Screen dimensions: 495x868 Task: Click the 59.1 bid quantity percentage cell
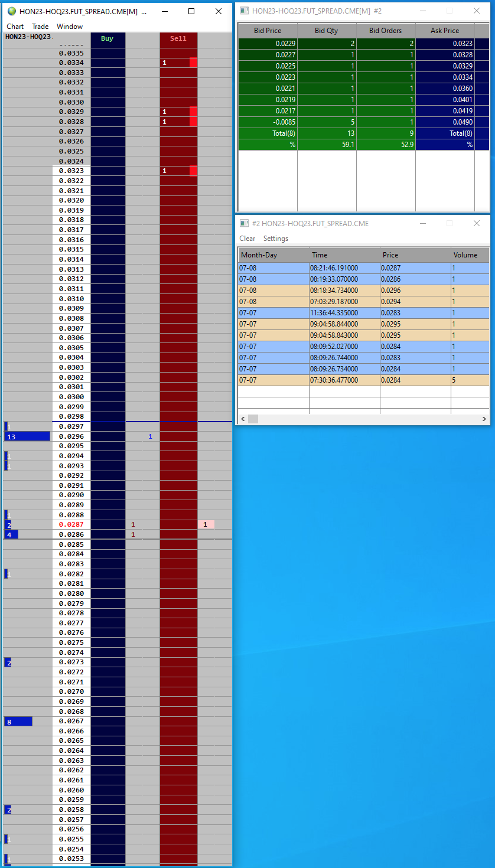(327, 145)
